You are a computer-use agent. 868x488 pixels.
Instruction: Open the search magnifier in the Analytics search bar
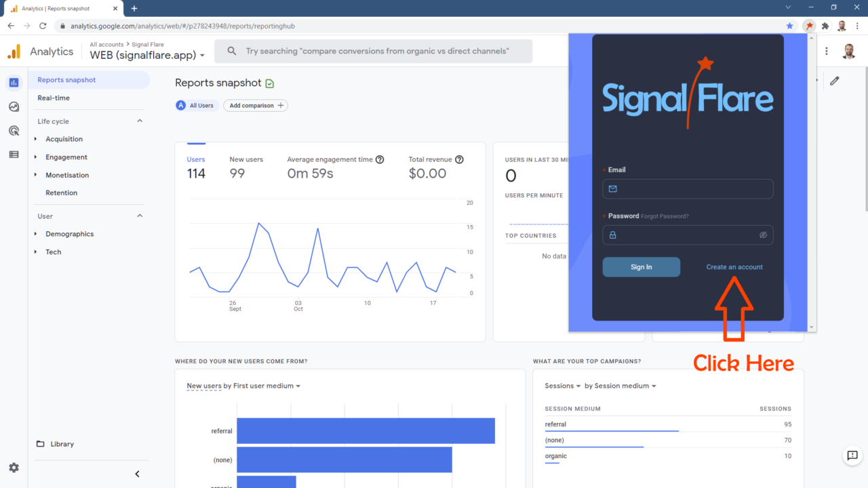(x=231, y=51)
